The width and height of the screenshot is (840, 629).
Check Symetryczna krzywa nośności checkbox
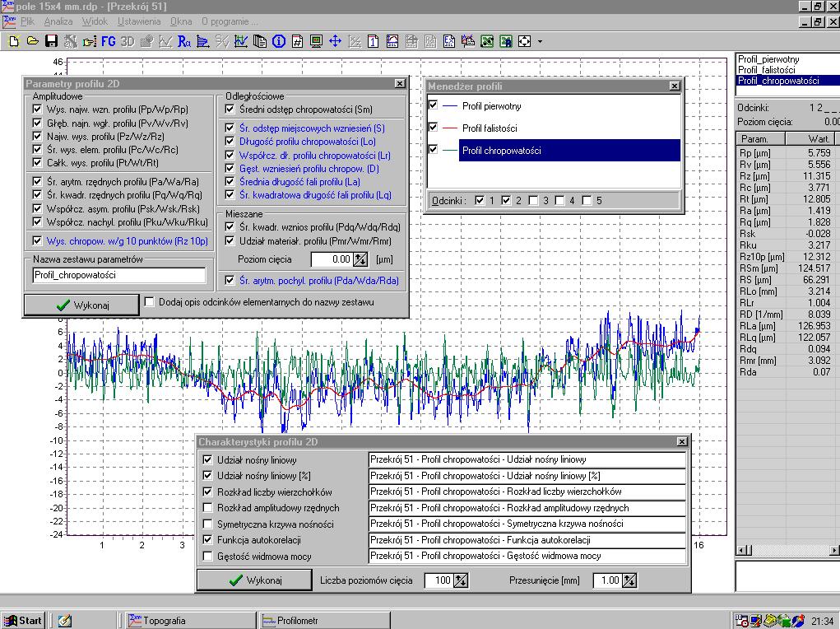tap(207, 524)
